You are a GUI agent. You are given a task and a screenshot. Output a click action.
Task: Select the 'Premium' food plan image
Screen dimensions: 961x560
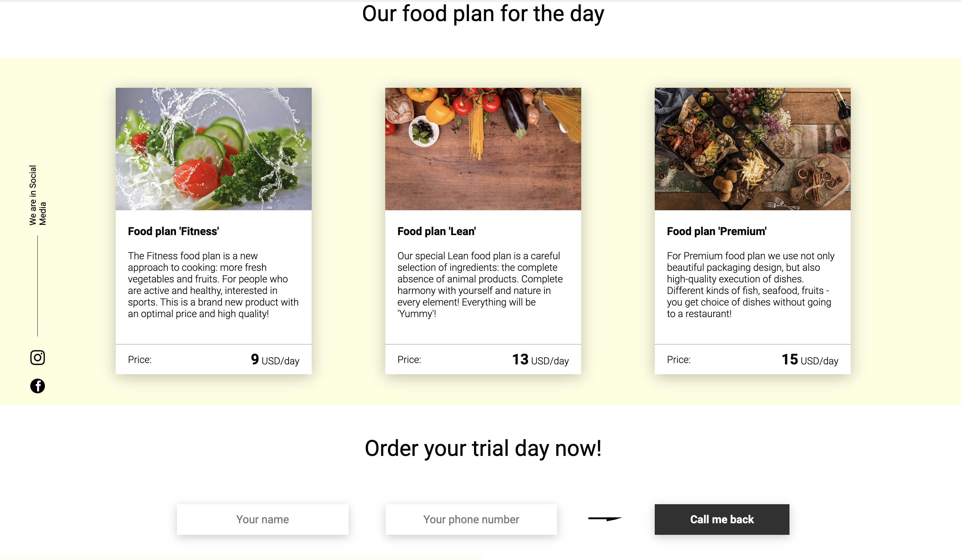click(x=752, y=149)
